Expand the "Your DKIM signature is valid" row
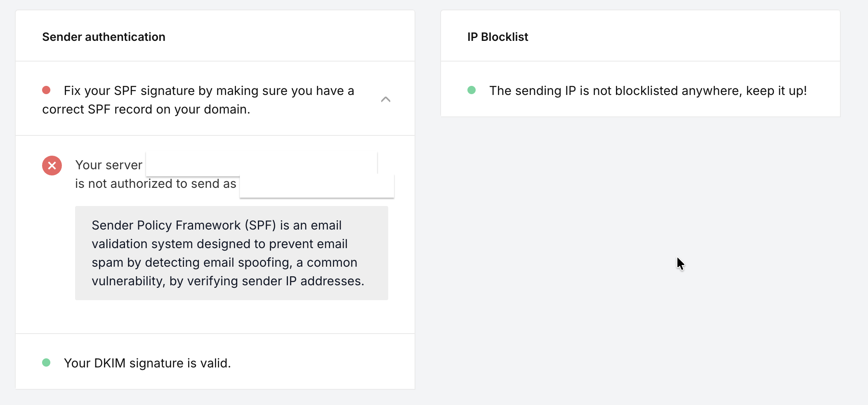868x405 pixels. [147, 363]
